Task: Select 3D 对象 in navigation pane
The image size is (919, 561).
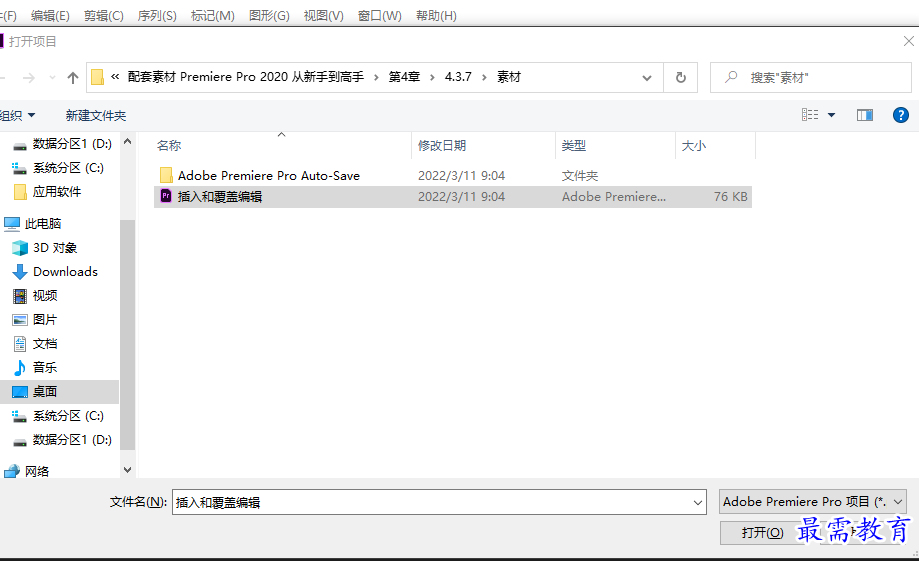Action: [x=55, y=247]
